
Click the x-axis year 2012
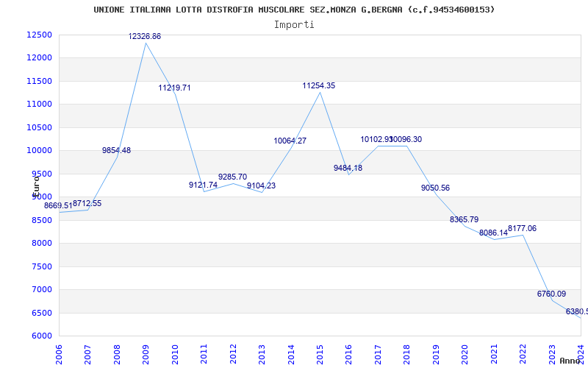[233, 355]
